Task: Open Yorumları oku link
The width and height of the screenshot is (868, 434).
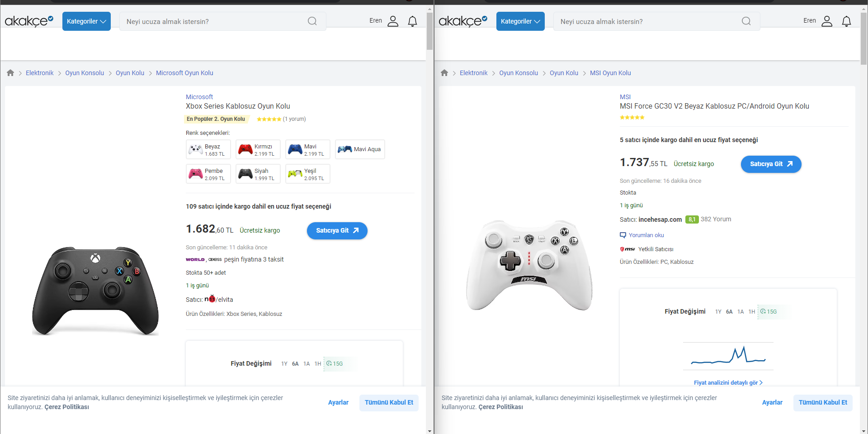Action: coord(646,235)
